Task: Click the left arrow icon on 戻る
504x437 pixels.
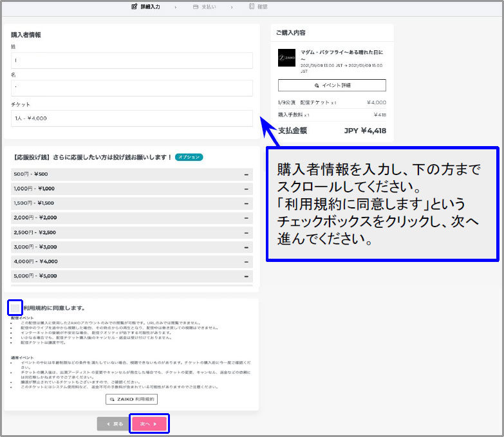Action: (108, 424)
